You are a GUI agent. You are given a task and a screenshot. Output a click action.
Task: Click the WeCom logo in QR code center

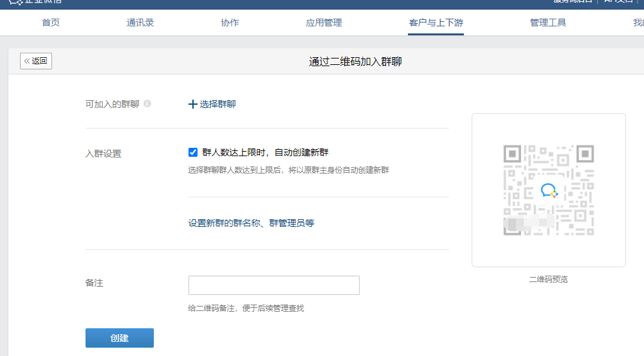[x=549, y=191]
